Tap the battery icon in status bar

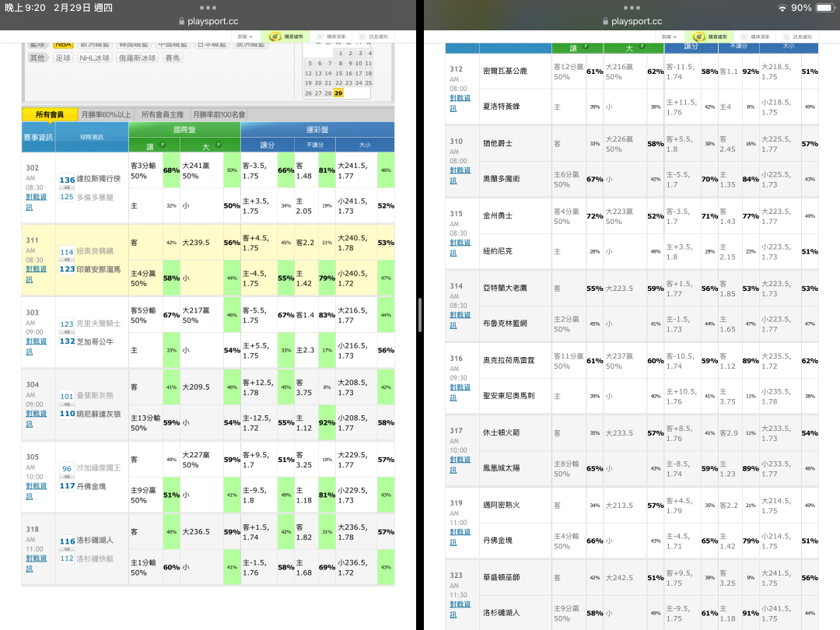[x=825, y=8]
